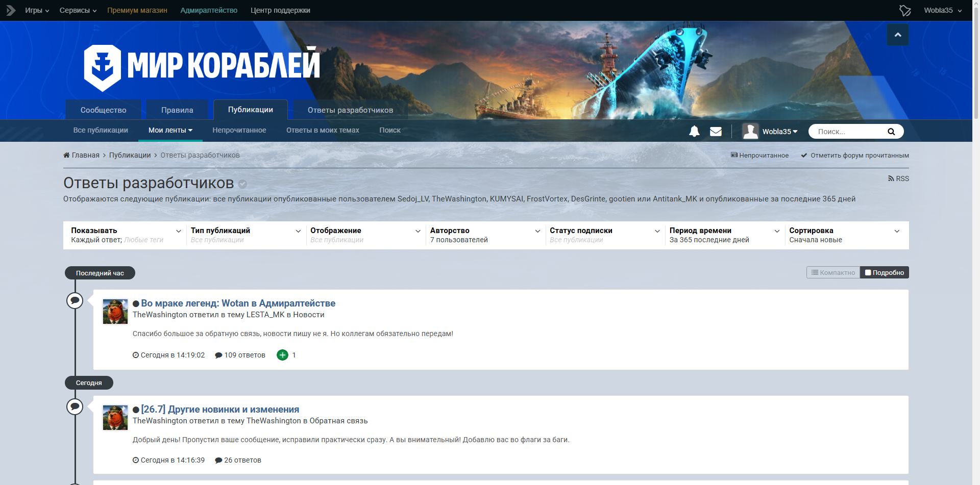The image size is (980, 485).
Task: Open the Во мраке легенд: Wotan topic
Action: 238,303
